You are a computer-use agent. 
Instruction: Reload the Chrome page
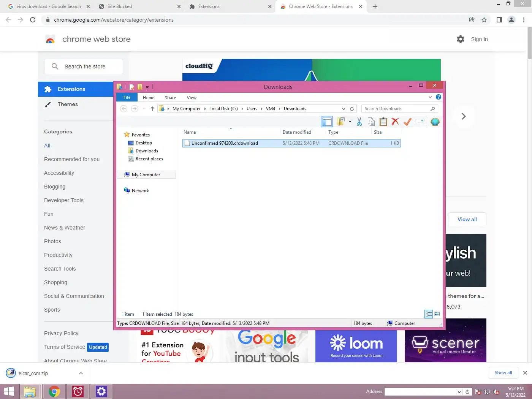click(x=33, y=20)
